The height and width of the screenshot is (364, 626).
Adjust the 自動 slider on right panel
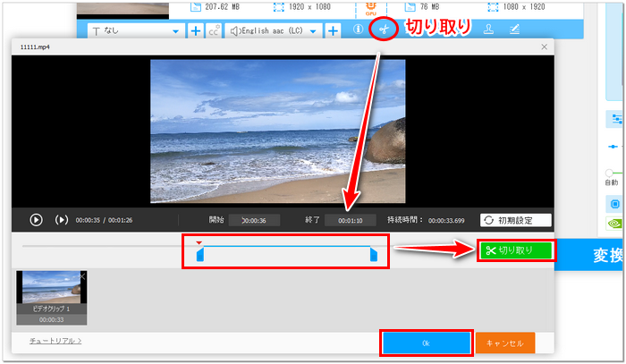[x=609, y=173]
